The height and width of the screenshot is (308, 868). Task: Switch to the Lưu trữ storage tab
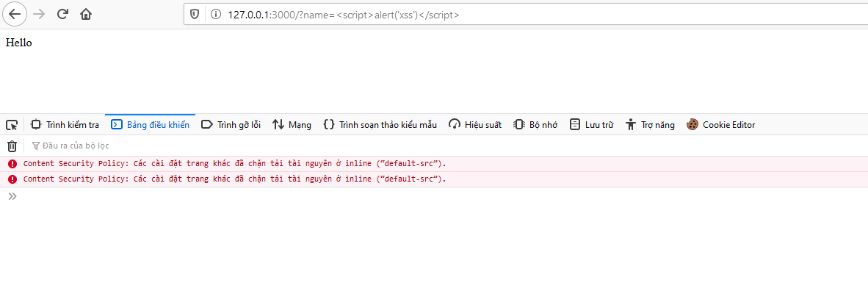(592, 125)
